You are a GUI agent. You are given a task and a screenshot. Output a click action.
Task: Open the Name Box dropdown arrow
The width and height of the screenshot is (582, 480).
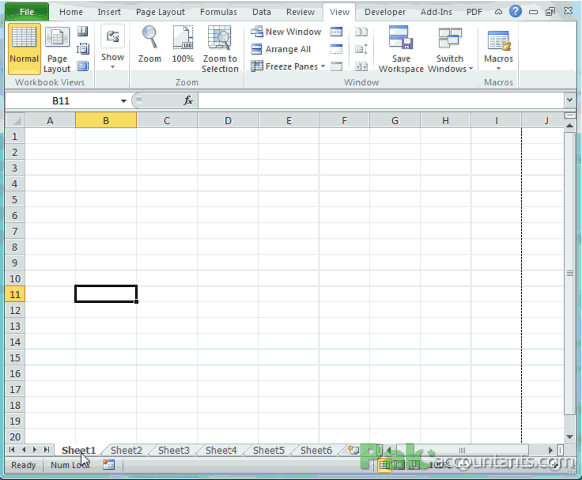pyautogui.click(x=124, y=101)
